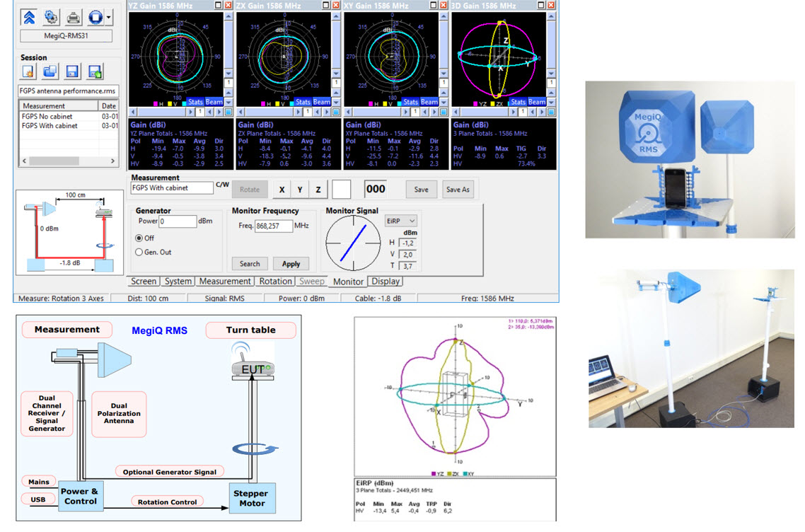This screenshot has height=532, width=805.
Task: Show Stats in the YZ Gain chart
Action: [x=195, y=102]
